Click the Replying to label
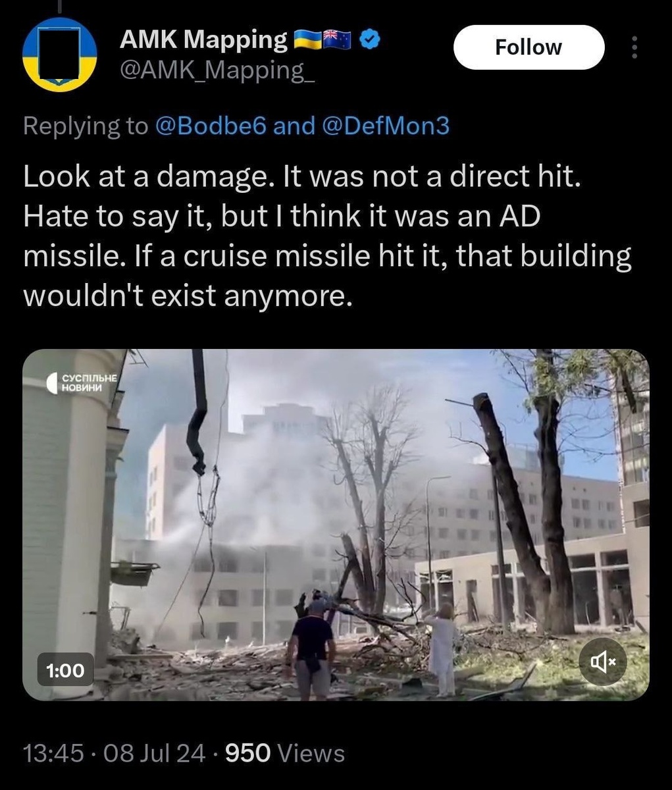672x790 pixels. pyautogui.click(x=86, y=125)
